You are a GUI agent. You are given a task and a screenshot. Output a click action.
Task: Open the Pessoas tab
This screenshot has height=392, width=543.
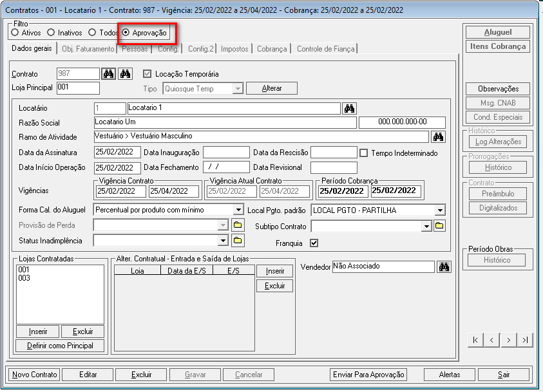[135, 49]
